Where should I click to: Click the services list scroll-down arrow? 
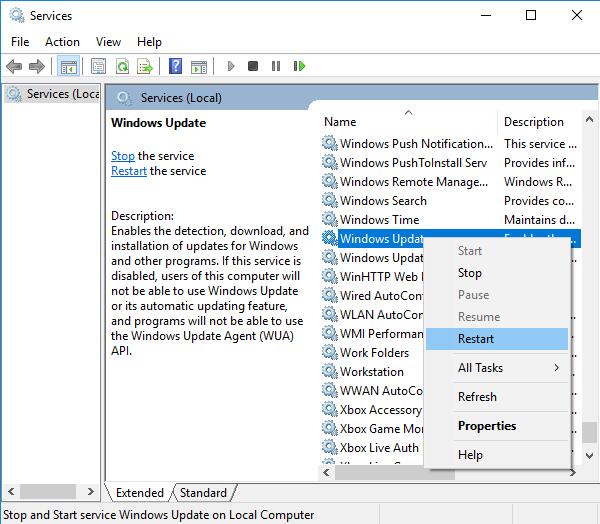590,455
